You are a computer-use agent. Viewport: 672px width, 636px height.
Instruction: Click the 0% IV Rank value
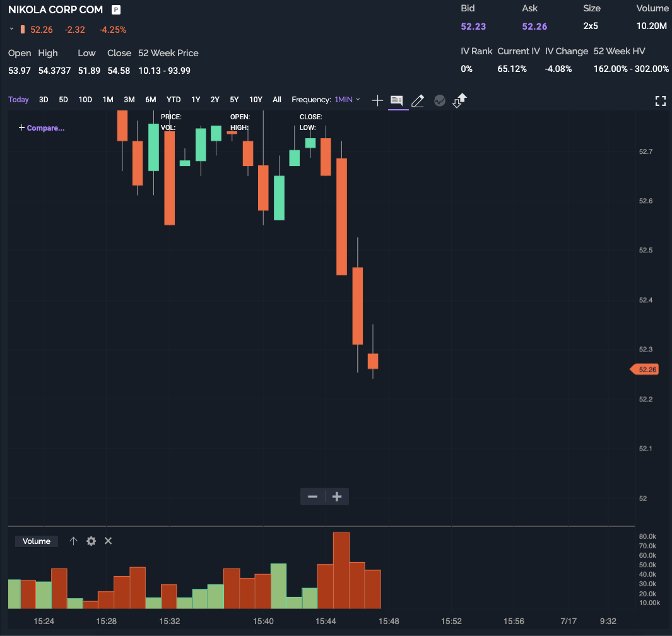point(466,69)
